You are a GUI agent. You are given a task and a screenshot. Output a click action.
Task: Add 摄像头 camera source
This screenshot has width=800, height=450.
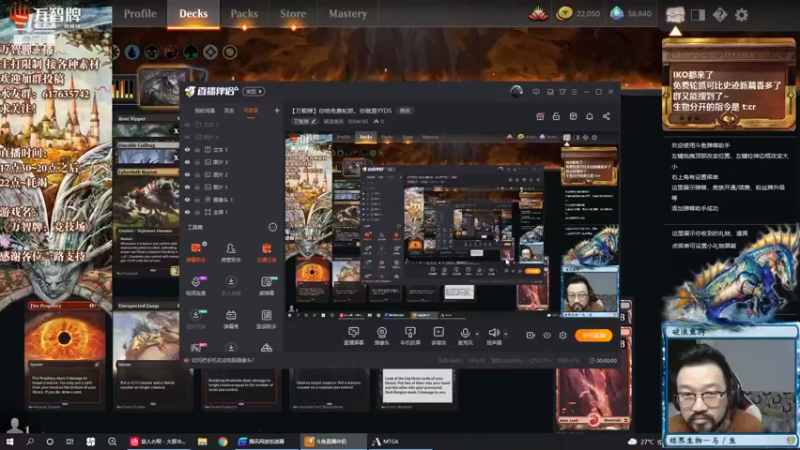click(x=382, y=336)
